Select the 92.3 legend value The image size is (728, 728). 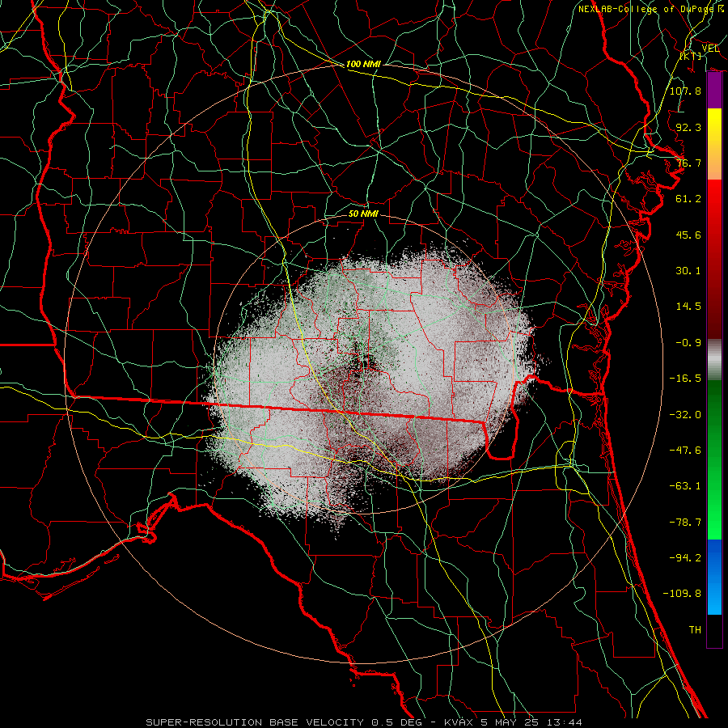tap(688, 127)
